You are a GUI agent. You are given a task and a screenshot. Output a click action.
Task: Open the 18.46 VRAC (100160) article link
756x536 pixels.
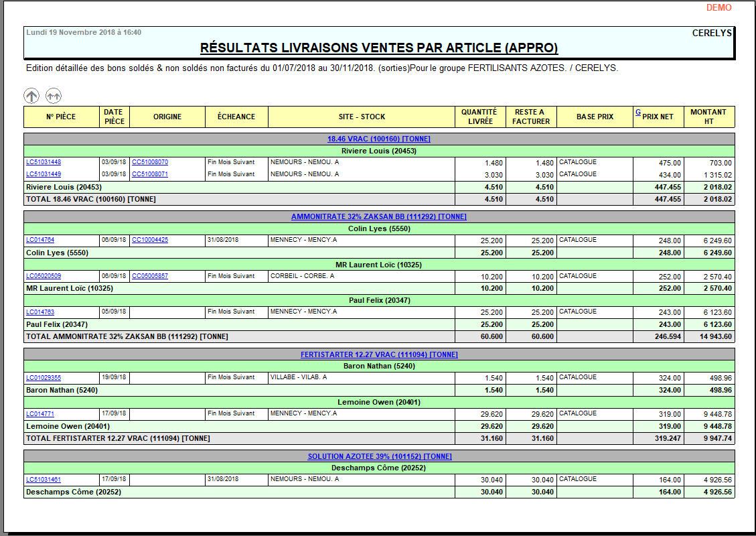click(x=378, y=139)
